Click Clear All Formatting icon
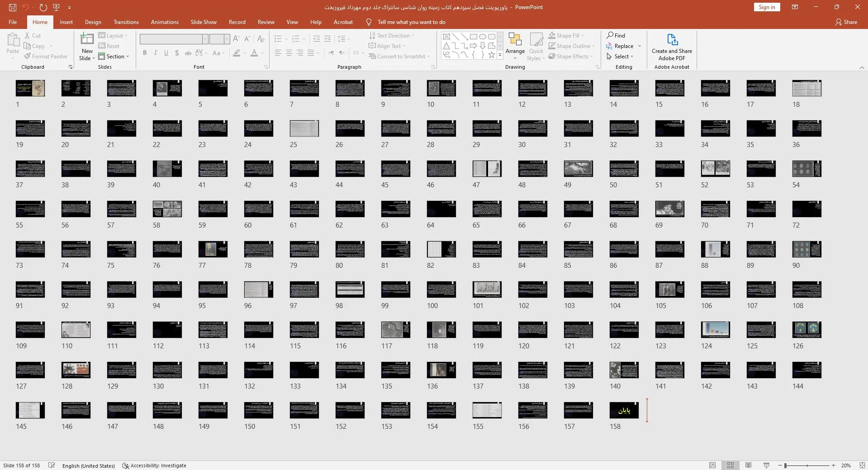 pos(260,39)
